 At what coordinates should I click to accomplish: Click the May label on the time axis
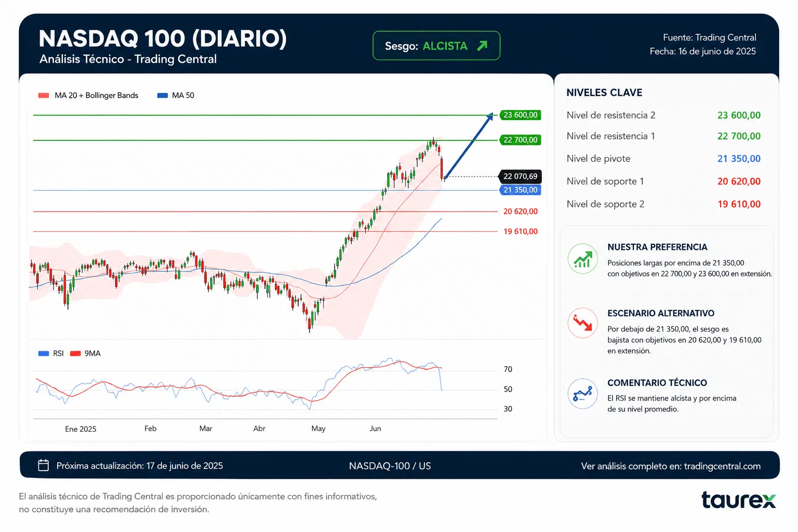[x=318, y=429]
